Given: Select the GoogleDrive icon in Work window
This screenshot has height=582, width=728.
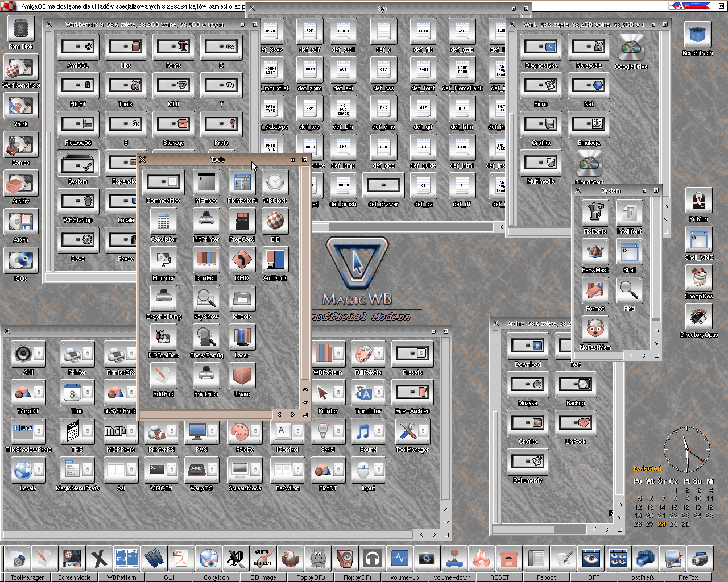Looking at the screenshot, I should [631, 48].
